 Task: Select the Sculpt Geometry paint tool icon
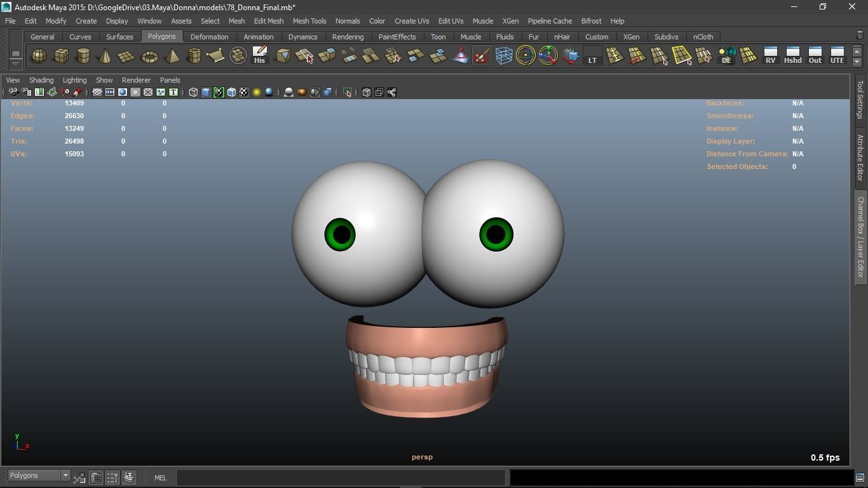pyautogui.click(x=482, y=55)
